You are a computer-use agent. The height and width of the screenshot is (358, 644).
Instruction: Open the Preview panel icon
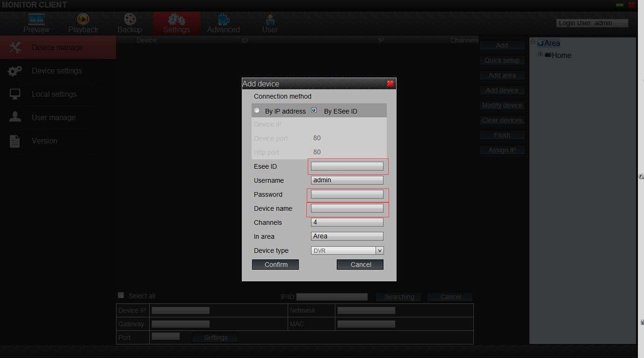pyautogui.click(x=36, y=18)
